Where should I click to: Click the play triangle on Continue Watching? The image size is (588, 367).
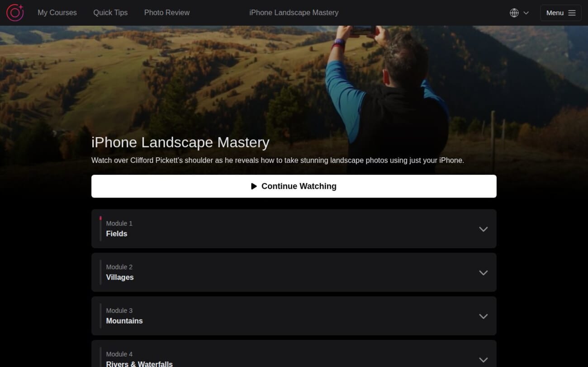[x=254, y=186]
